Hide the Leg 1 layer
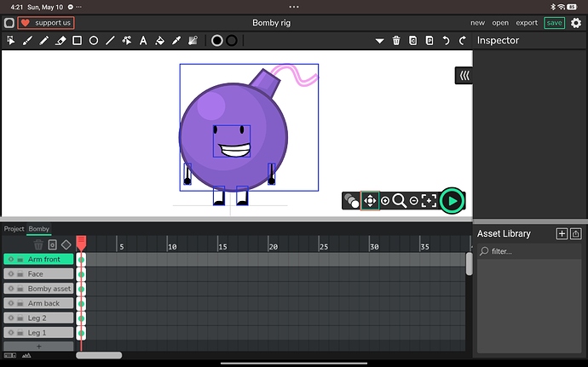Image resolution: width=588 pixels, height=367 pixels. click(11, 332)
